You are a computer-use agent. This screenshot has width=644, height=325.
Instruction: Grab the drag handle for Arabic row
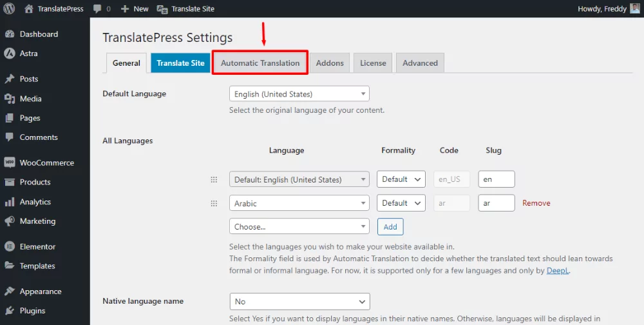point(214,203)
